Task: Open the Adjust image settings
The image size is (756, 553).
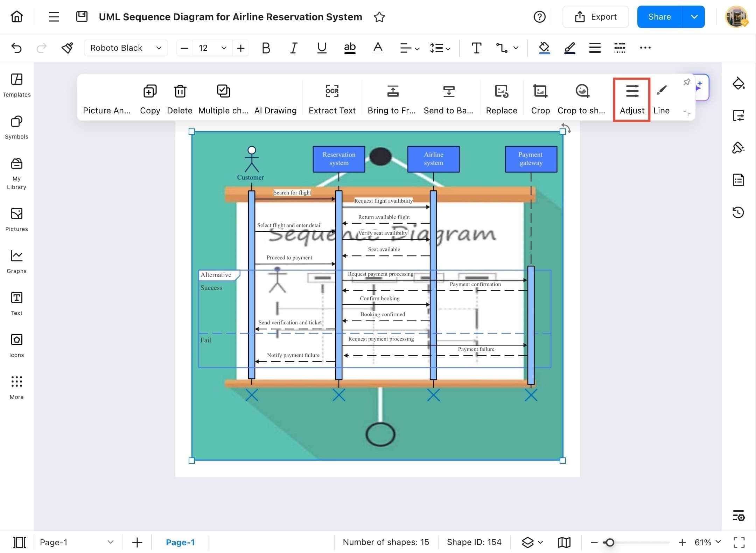Action: point(631,98)
